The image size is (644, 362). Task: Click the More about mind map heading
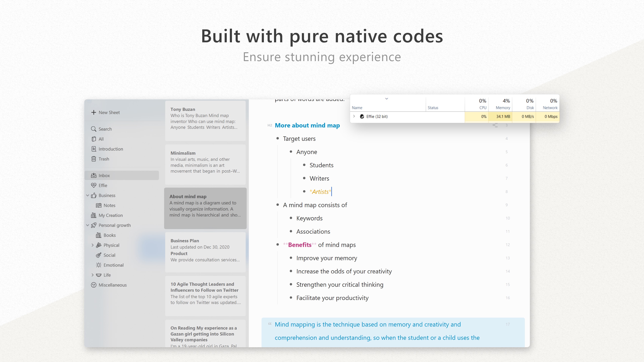307,125
